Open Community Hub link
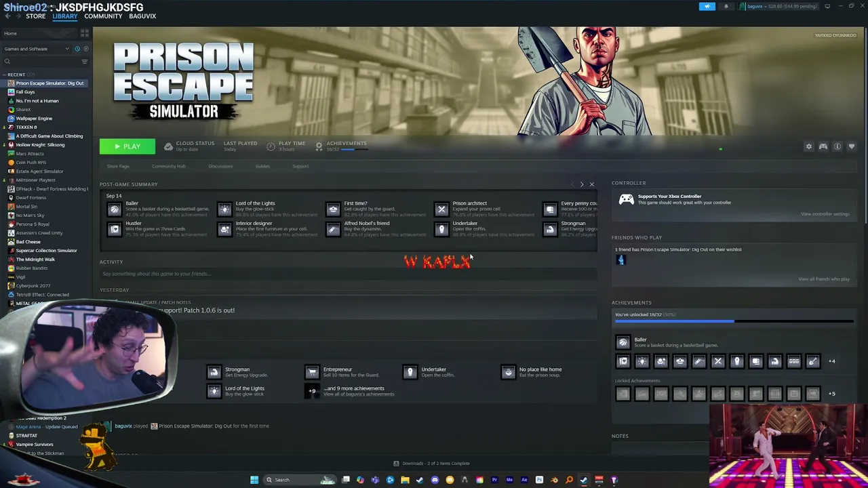The width and height of the screenshot is (868, 488). point(169,166)
